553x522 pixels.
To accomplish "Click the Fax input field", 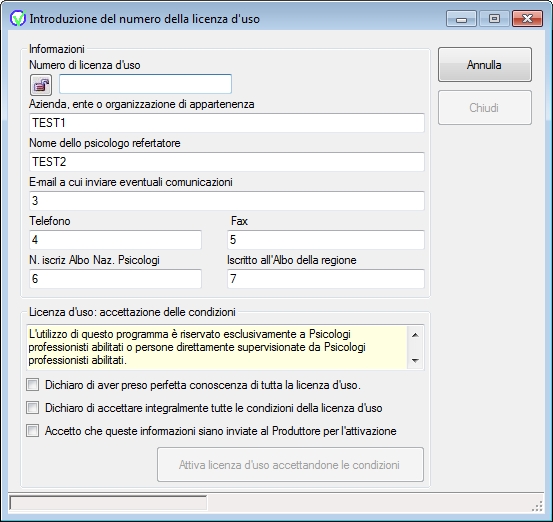I will point(326,240).
